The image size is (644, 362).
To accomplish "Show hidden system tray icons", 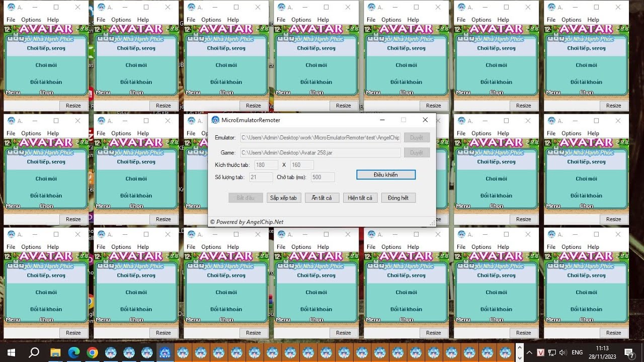I will [530, 352].
